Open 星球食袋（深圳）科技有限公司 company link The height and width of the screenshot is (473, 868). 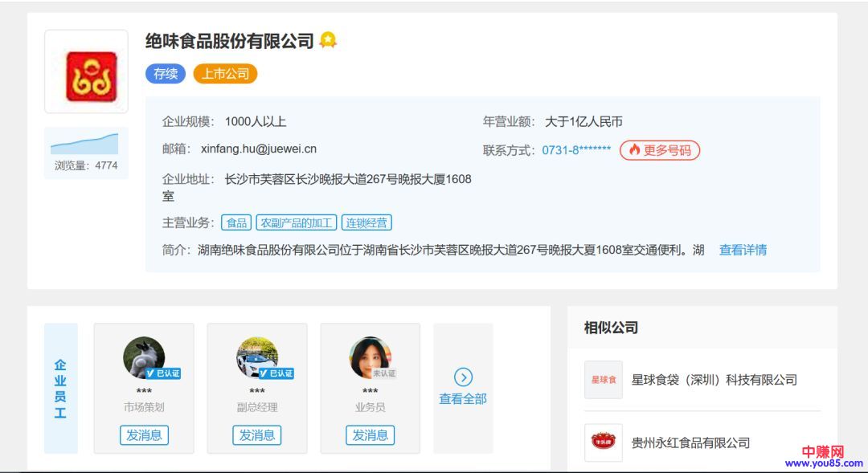(x=714, y=380)
